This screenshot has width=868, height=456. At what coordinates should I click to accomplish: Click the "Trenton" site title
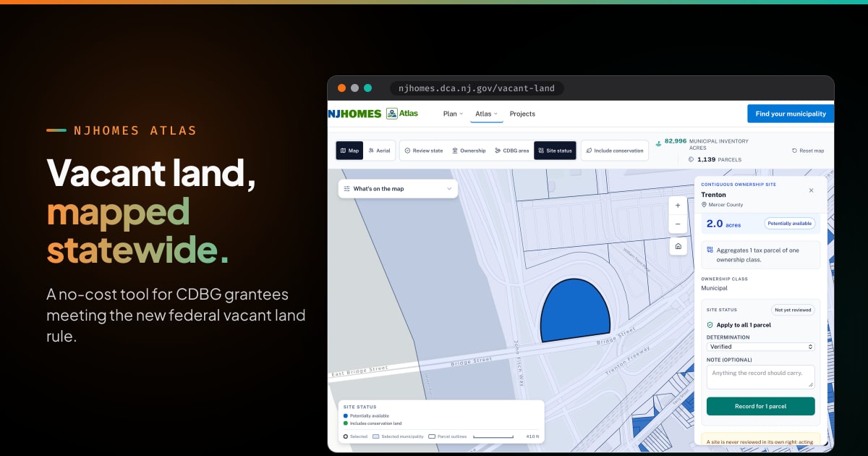click(x=714, y=195)
